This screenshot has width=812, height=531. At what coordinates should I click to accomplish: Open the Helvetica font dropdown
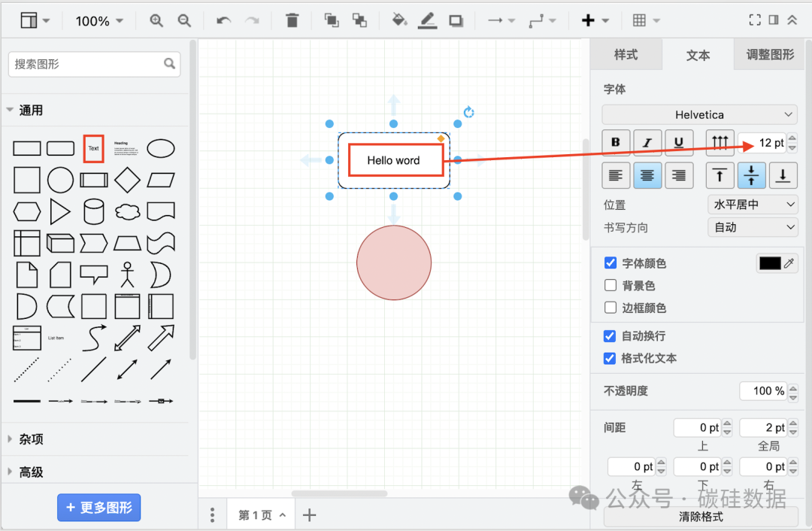pos(699,114)
